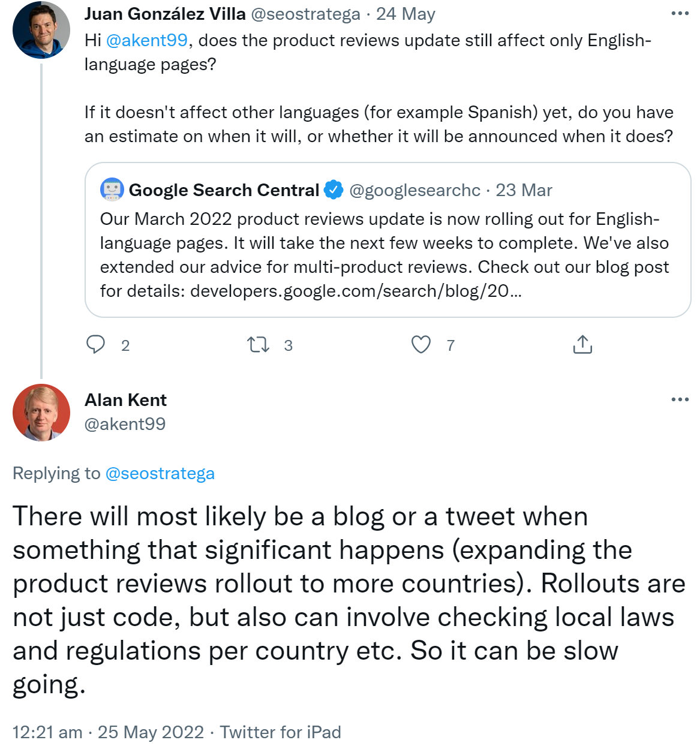Click the reply speech bubble icon
The height and width of the screenshot is (749, 700).
coord(96,345)
